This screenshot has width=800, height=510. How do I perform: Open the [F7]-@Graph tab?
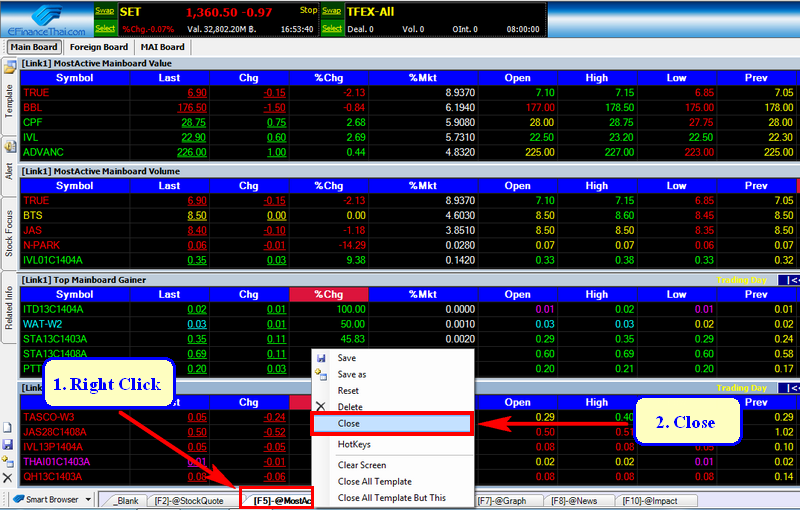pos(502,501)
